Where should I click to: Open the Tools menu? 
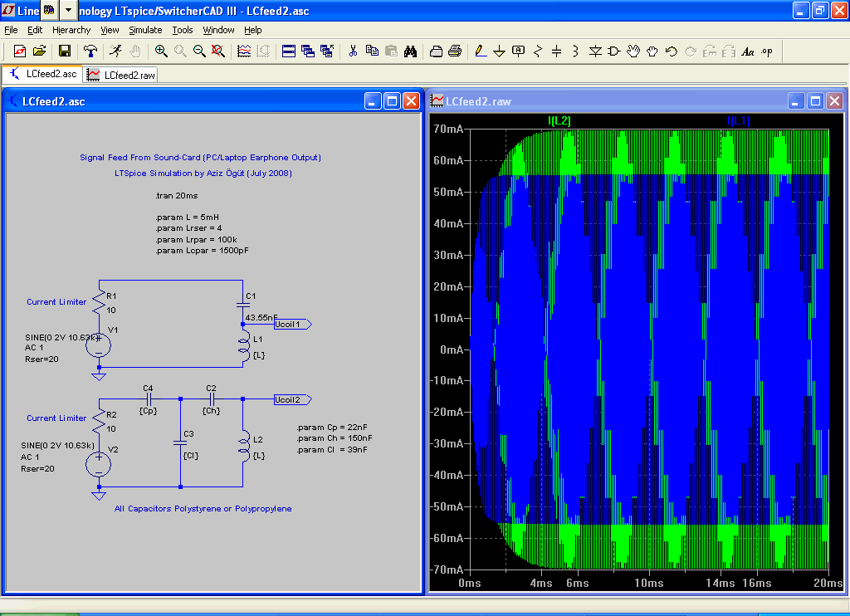(x=183, y=30)
